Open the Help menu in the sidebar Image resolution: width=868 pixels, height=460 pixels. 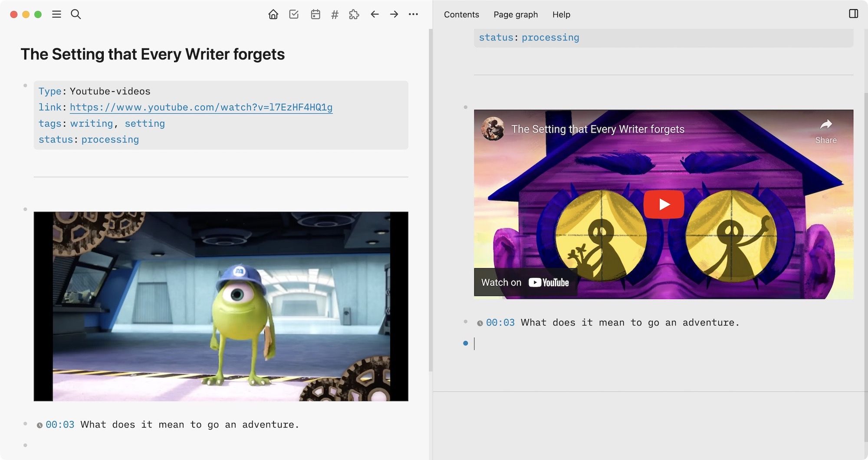[561, 14]
